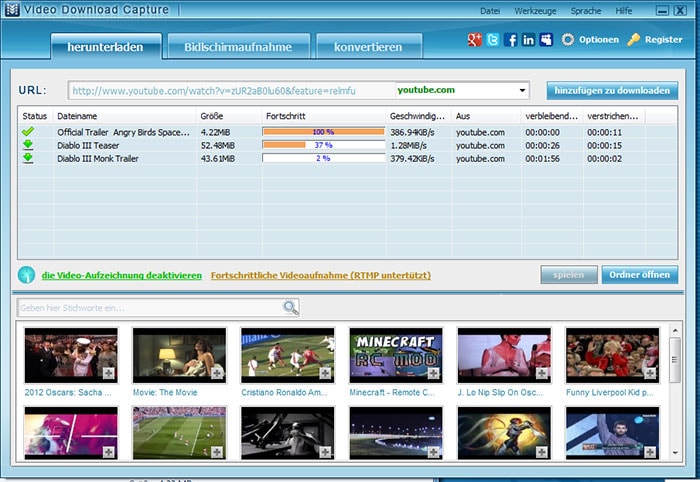Click the Register key icon
The image size is (700, 482).
633,40
